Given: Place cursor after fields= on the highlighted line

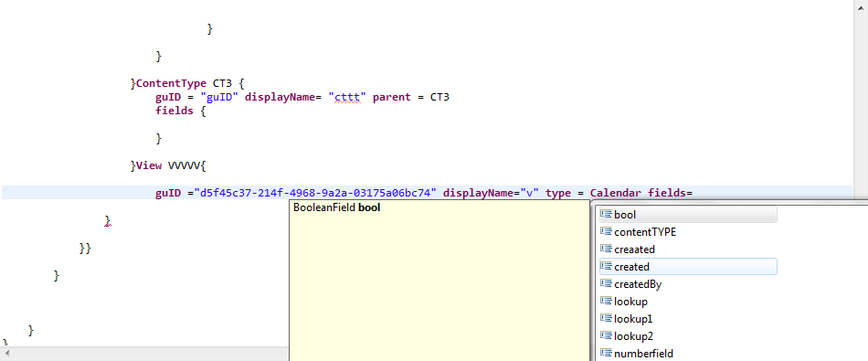Looking at the screenshot, I should pos(693,193).
